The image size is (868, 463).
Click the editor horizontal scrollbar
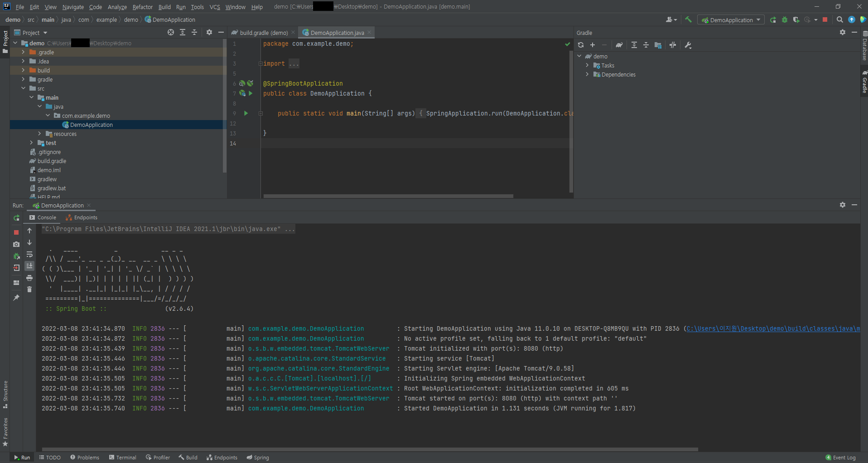click(388, 196)
